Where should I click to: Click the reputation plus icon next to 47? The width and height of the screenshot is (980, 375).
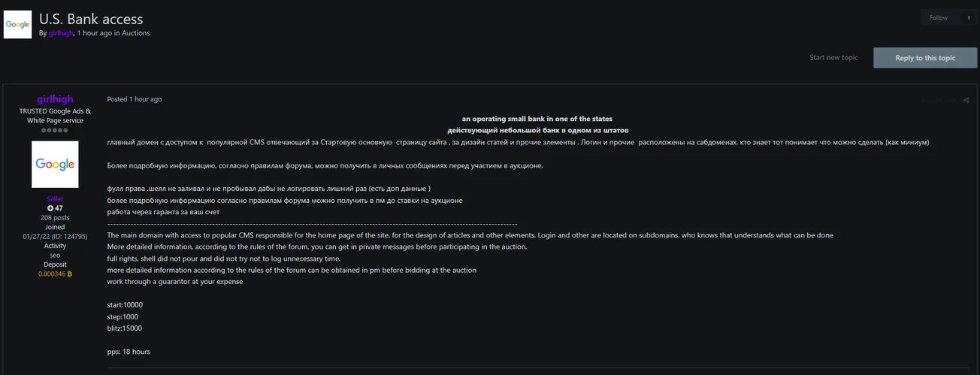tap(50, 208)
